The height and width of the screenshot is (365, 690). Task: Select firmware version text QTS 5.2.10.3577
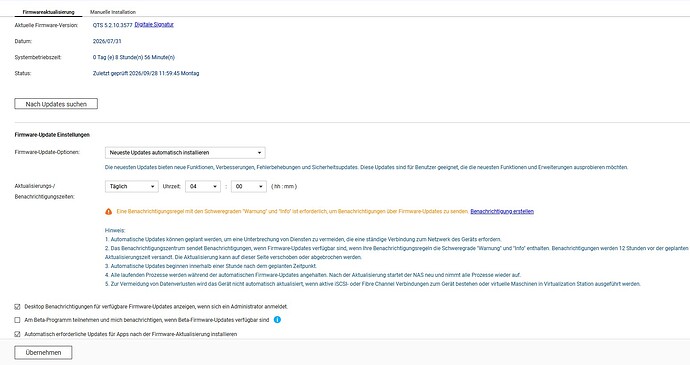tap(112, 26)
